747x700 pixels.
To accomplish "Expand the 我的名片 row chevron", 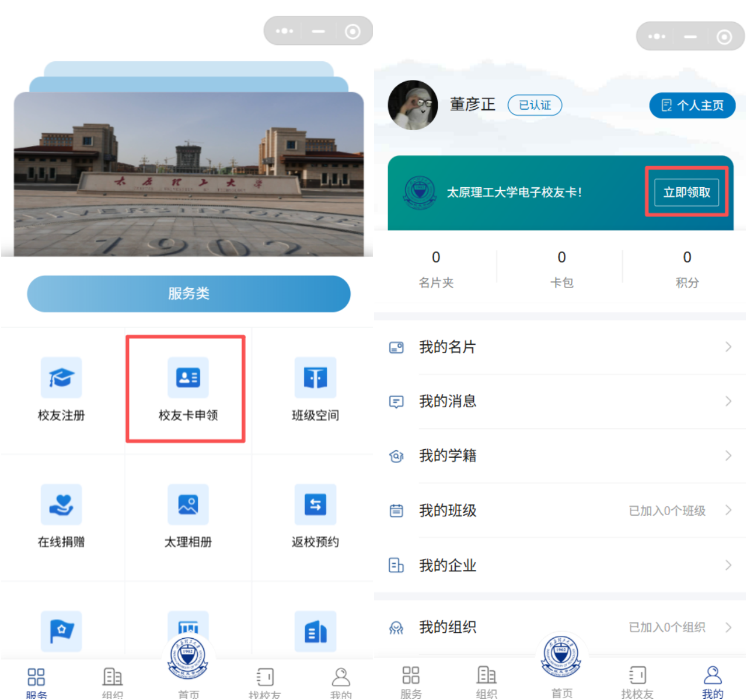I will 728,347.
